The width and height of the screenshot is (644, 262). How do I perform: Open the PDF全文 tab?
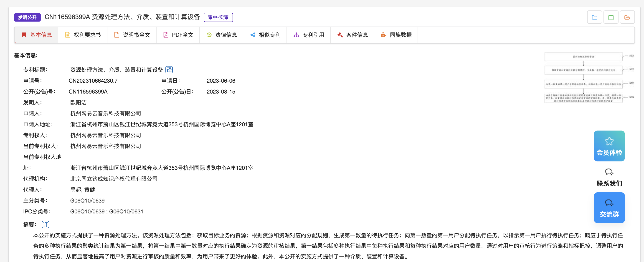[x=178, y=35]
